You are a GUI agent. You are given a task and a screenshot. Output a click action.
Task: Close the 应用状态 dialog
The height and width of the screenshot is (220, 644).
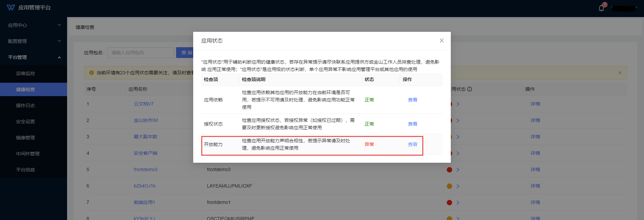coord(441,41)
